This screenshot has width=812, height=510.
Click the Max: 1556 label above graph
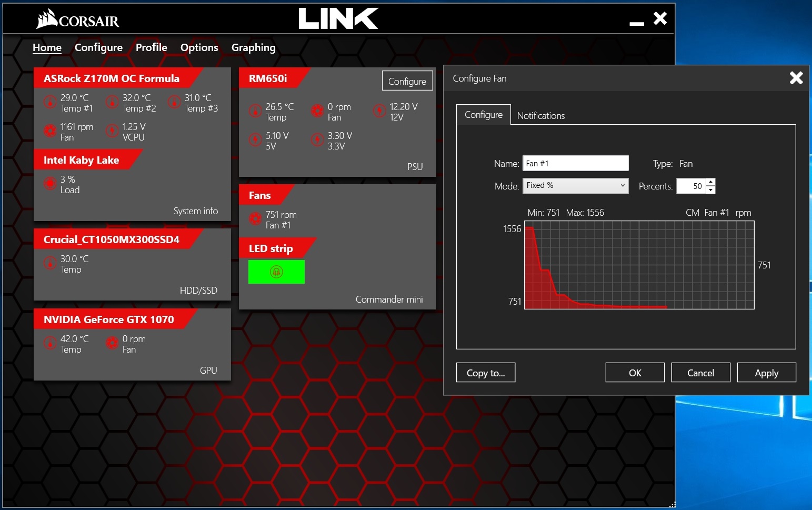[x=585, y=213]
